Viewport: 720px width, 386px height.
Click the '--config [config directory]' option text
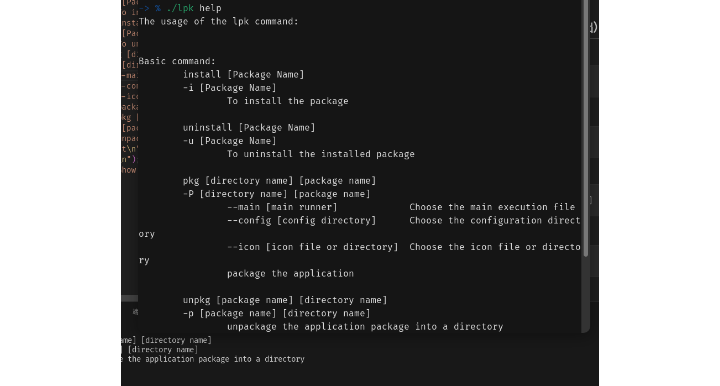point(301,220)
